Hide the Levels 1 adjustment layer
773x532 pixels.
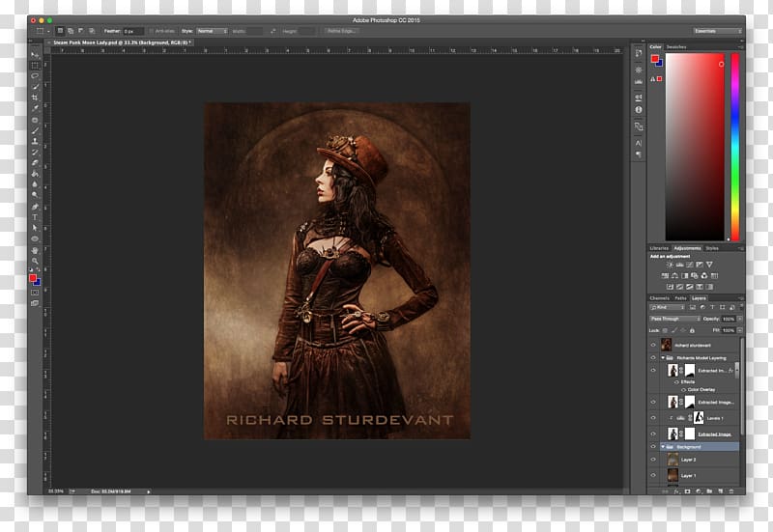click(x=653, y=418)
